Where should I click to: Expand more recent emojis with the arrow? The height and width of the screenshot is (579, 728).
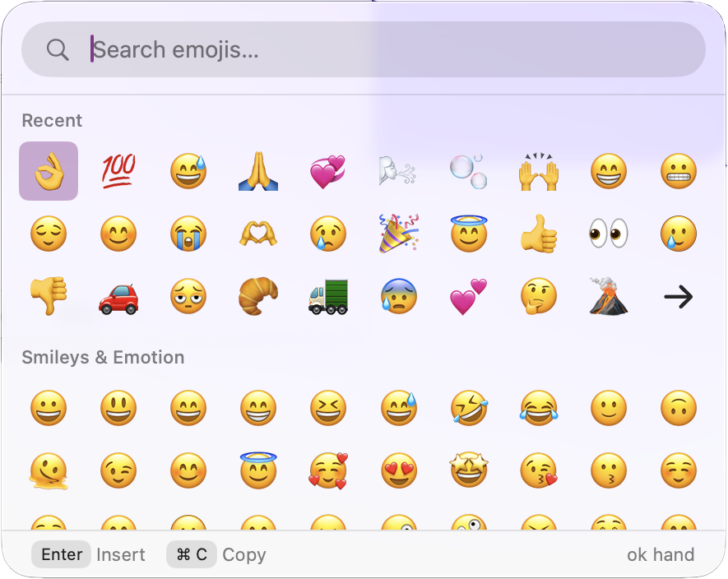click(678, 296)
